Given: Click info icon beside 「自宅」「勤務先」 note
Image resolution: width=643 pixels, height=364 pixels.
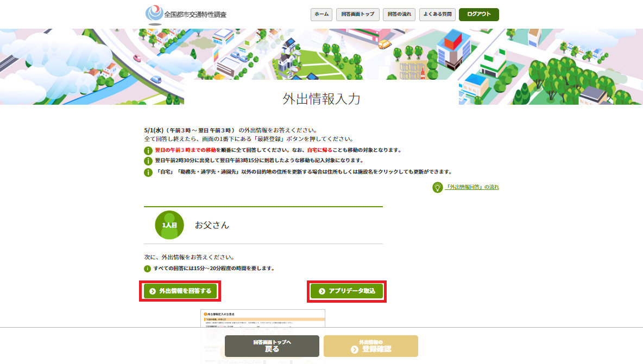Looking at the screenshot, I should (148, 173).
